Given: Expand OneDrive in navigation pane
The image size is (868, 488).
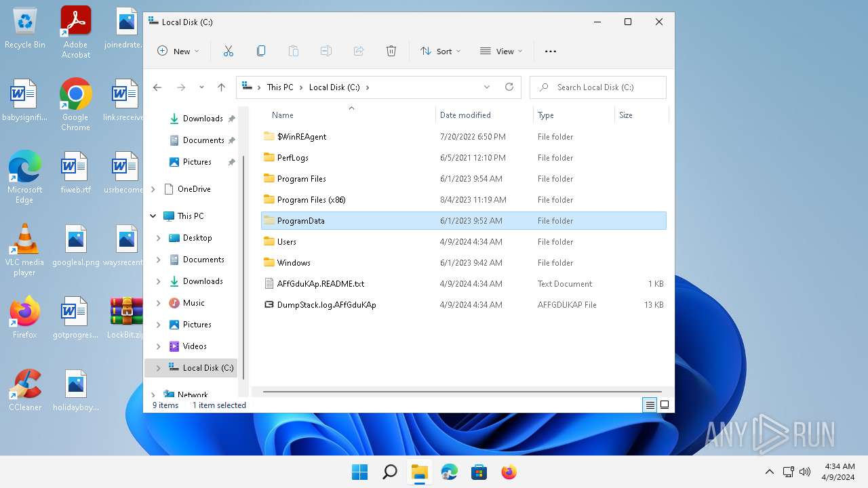Looking at the screenshot, I should (x=153, y=189).
